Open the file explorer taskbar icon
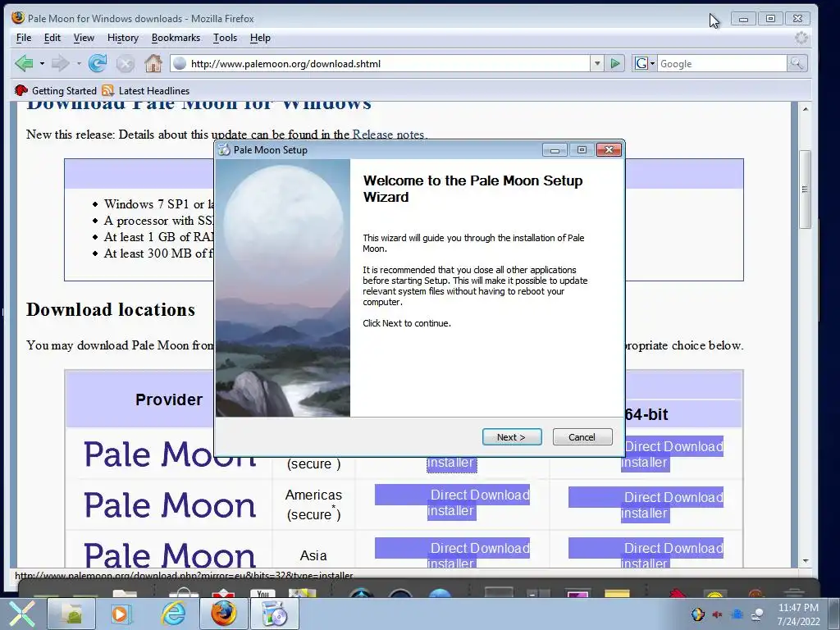The width and height of the screenshot is (840, 630). [x=71, y=614]
